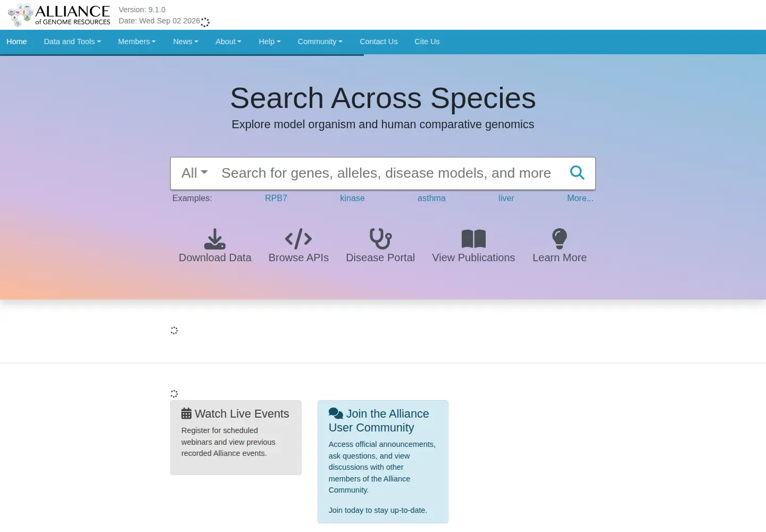
Task: Open the Help dropdown menu
Action: pyautogui.click(x=270, y=41)
